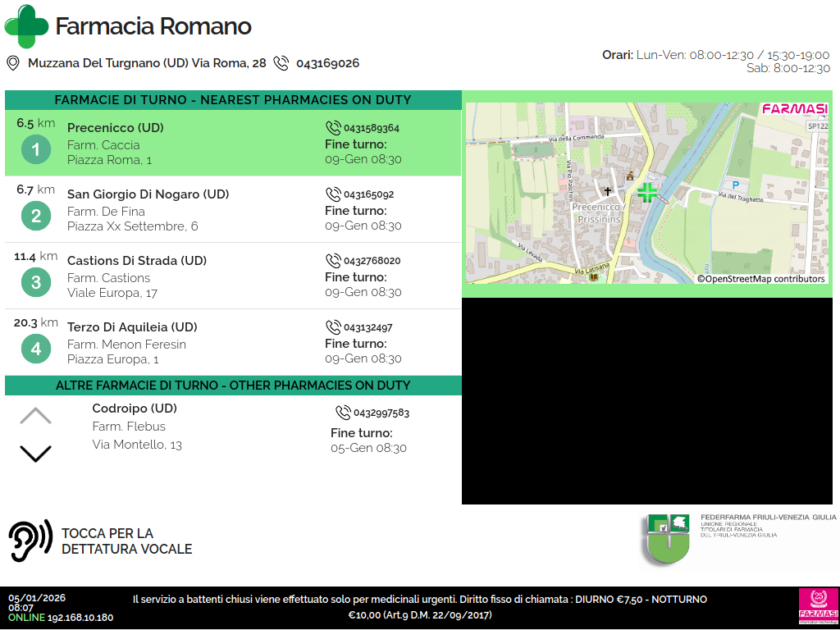Click the green cross Farmacia Romano logo
This screenshot has width=840, height=630.
tap(26, 26)
